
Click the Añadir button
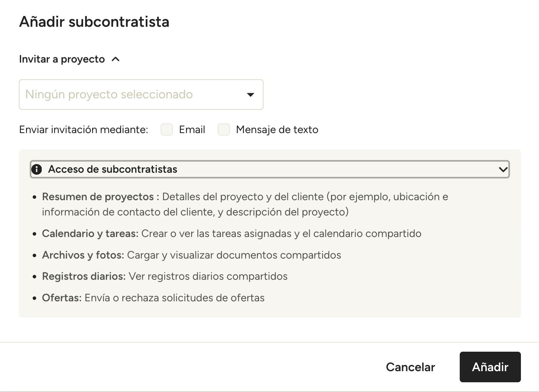490,367
